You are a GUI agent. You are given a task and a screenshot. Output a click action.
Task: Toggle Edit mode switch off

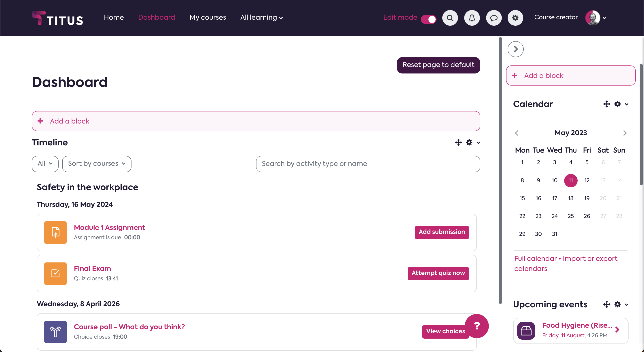point(428,19)
